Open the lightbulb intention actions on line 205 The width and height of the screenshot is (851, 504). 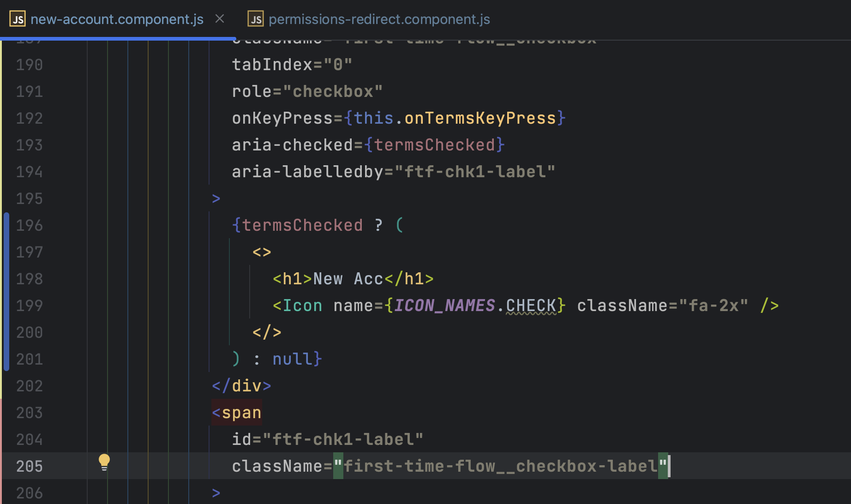point(104,461)
